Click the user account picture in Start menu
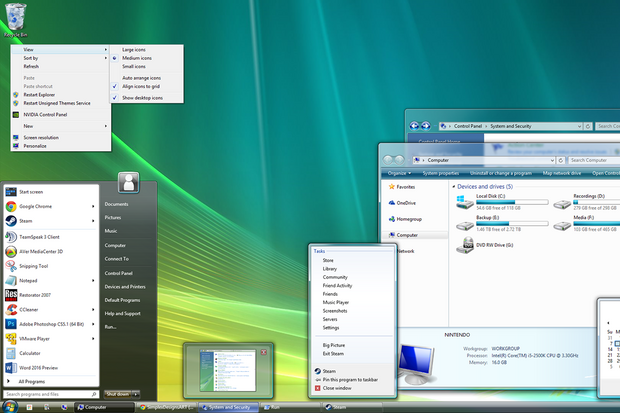 point(127,181)
